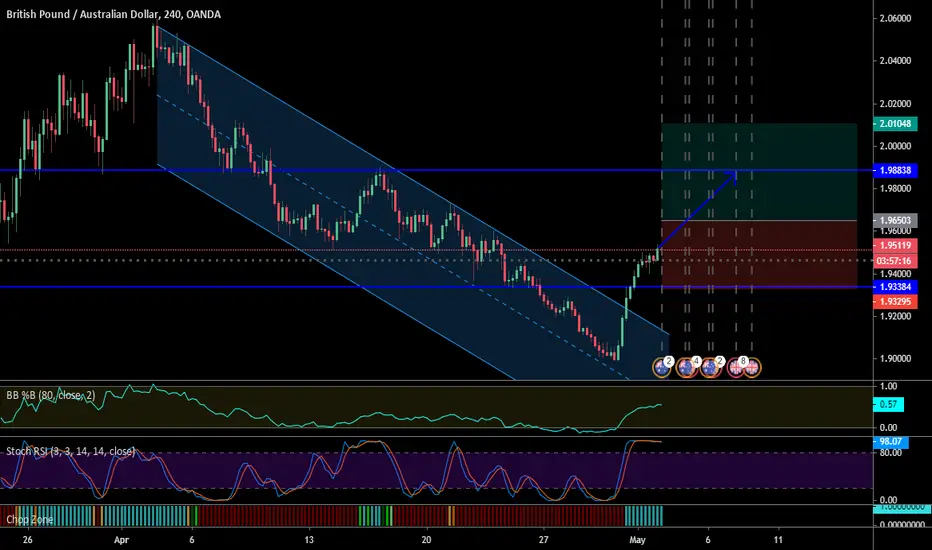Image resolution: width=932 pixels, height=550 pixels.
Task: Click the 13 date label on time axis
Action: (x=309, y=540)
